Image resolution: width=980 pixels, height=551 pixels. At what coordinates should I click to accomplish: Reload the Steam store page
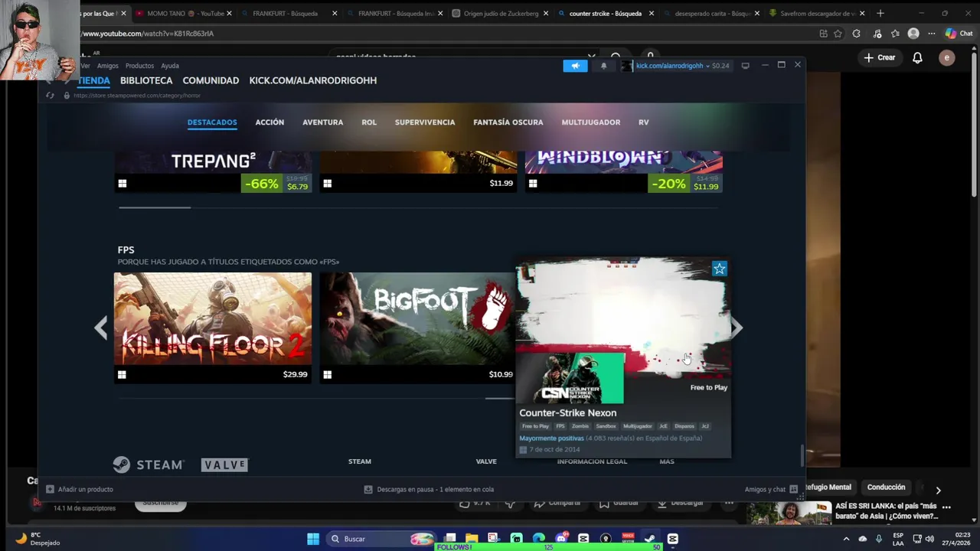pos(50,96)
